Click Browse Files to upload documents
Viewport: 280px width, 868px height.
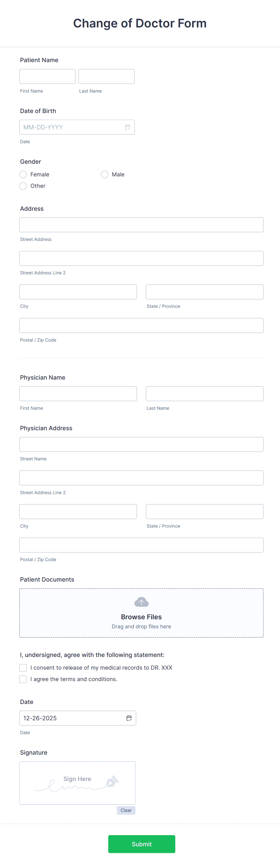(141, 617)
